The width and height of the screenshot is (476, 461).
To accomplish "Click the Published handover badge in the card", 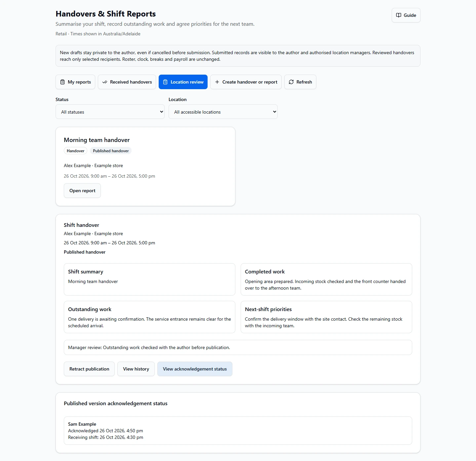I will tap(111, 151).
